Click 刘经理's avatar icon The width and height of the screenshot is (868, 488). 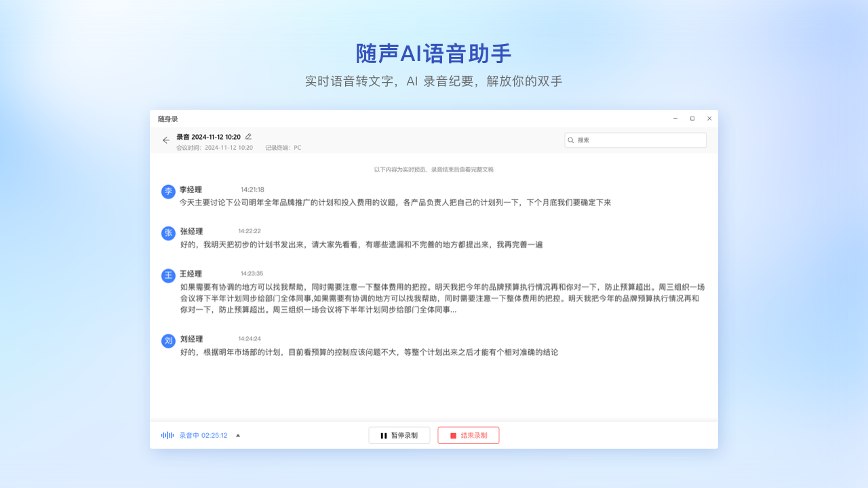point(167,340)
